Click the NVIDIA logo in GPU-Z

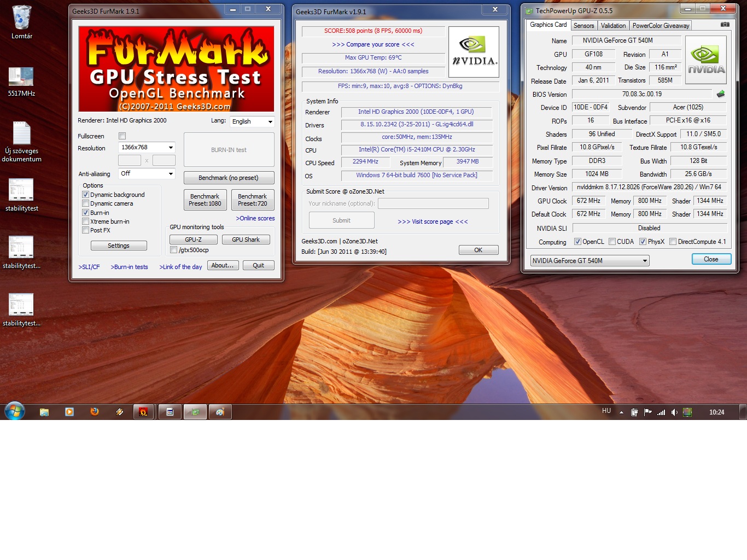coord(706,60)
